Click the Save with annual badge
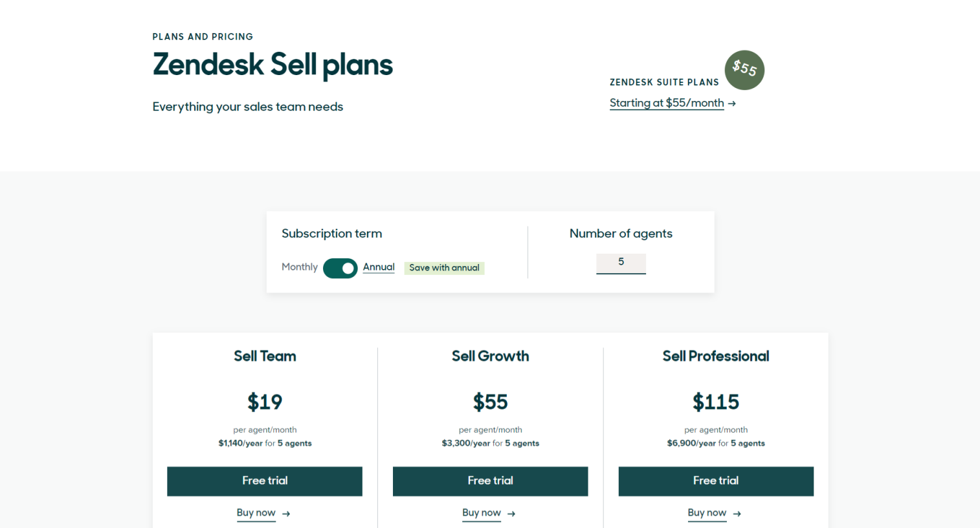Screen dimensions: 980x528 coord(444,268)
